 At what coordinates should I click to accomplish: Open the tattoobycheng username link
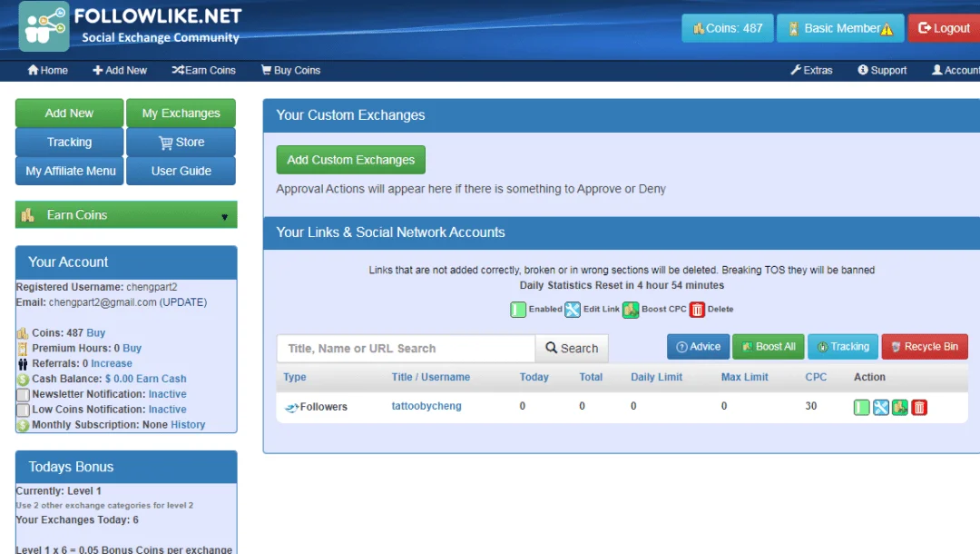tap(426, 407)
